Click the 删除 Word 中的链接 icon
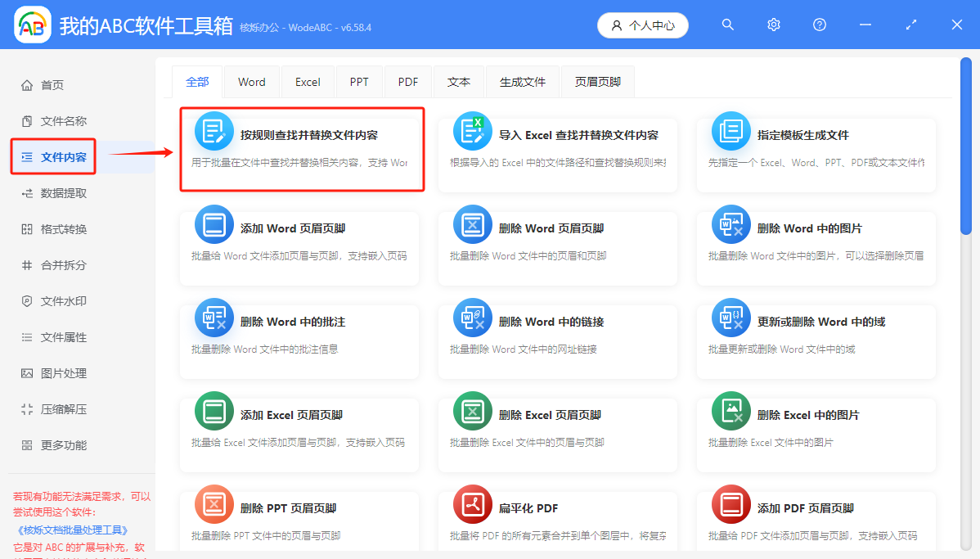Viewport: 980px width, 559px height. click(472, 319)
